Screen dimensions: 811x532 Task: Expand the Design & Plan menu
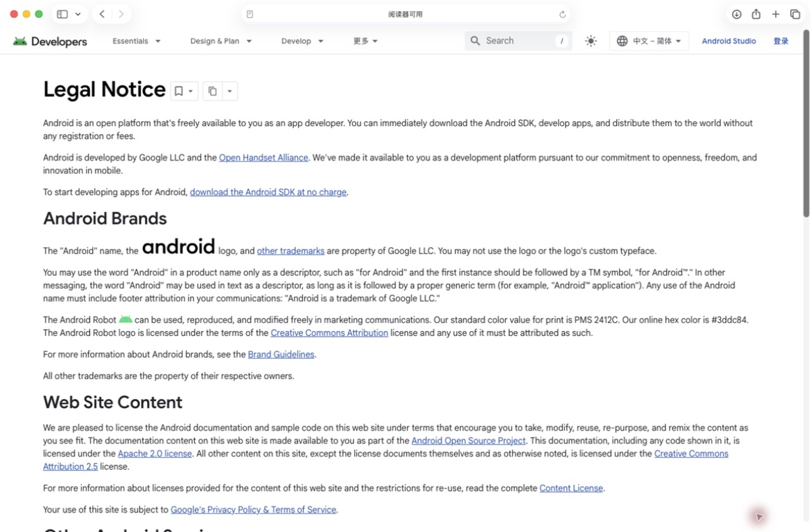click(x=221, y=41)
